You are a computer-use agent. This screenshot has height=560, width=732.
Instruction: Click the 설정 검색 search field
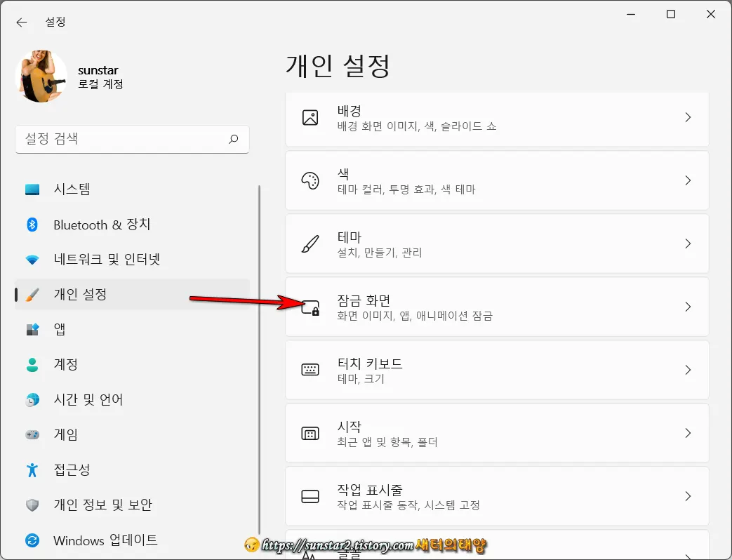[132, 139]
